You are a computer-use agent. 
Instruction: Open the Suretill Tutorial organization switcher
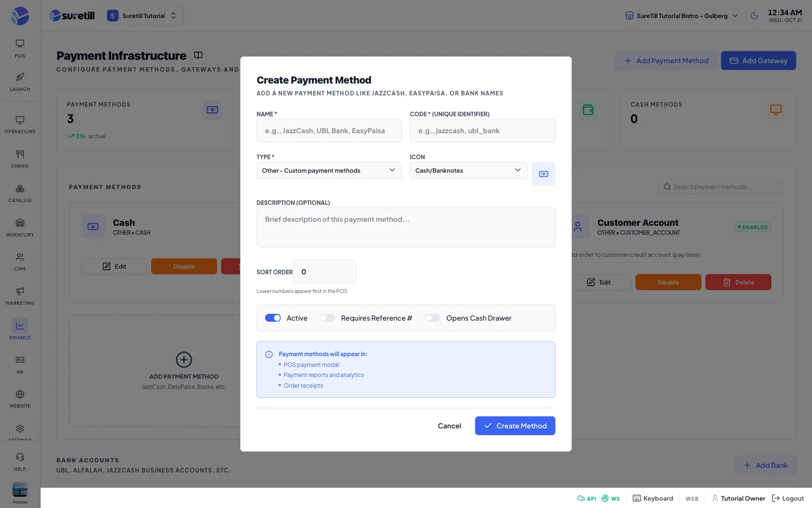click(x=143, y=16)
